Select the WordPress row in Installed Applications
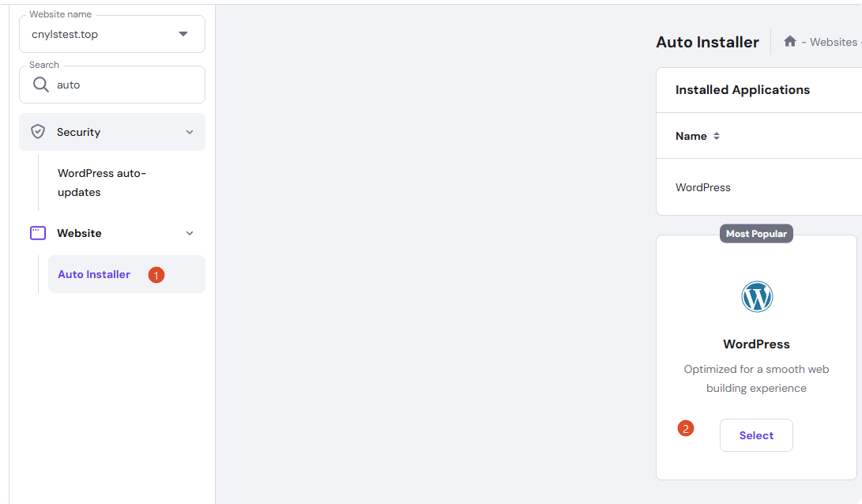The height and width of the screenshot is (504, 862). pyautogui.click(x=703, y=187)
